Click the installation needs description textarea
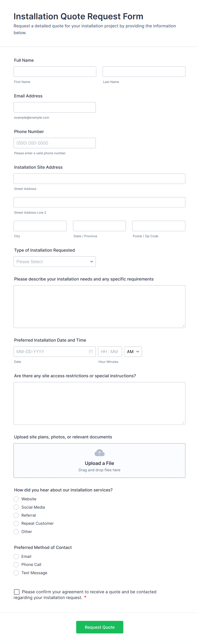The height and width of the screenshot is (644, 197). [99, 306]
